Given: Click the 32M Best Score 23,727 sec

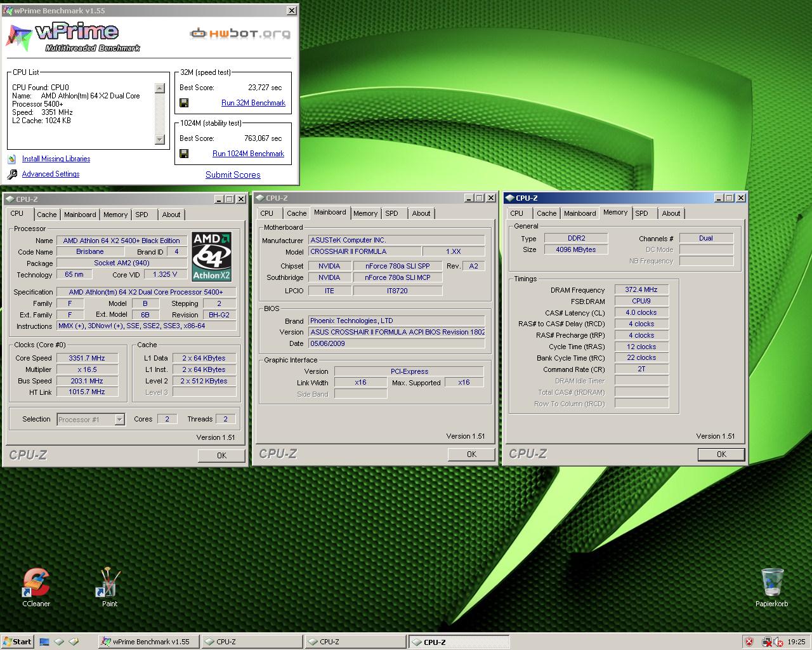Looking at the screenshot, I should [265, 88].
